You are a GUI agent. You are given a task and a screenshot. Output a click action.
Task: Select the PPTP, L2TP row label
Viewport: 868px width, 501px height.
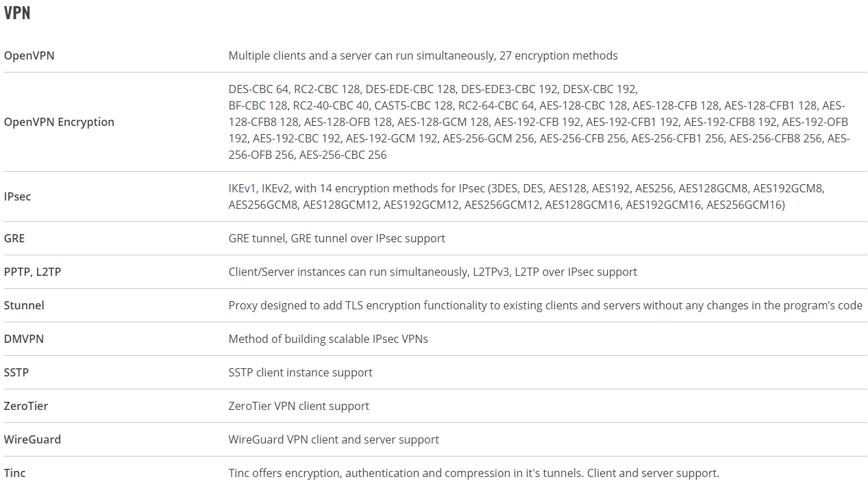click(32, 272)
